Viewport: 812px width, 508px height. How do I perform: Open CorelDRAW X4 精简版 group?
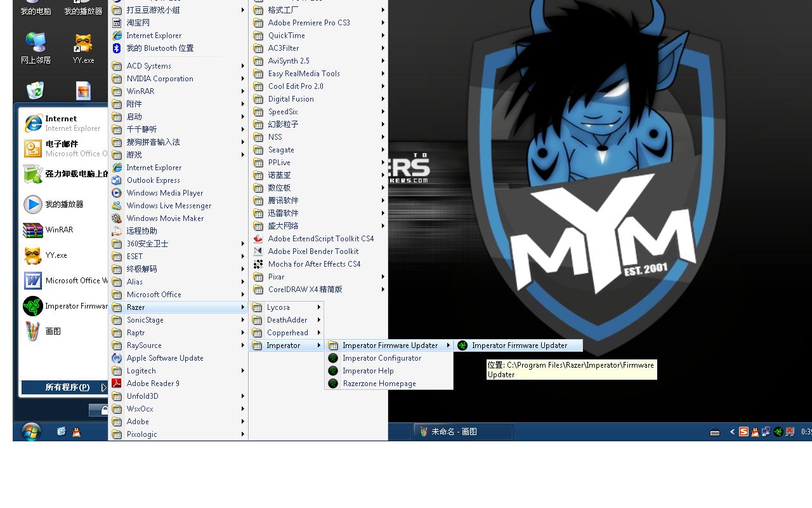click(318, 290)
